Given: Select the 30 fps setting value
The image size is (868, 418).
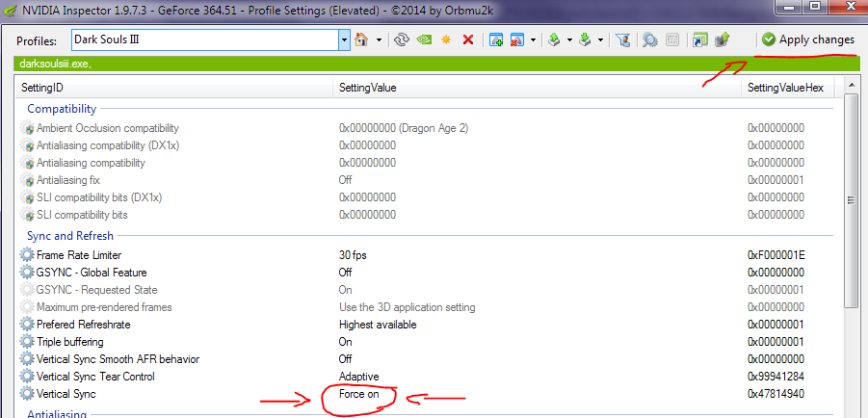Looking at the screenshot, I should (353, 255).
